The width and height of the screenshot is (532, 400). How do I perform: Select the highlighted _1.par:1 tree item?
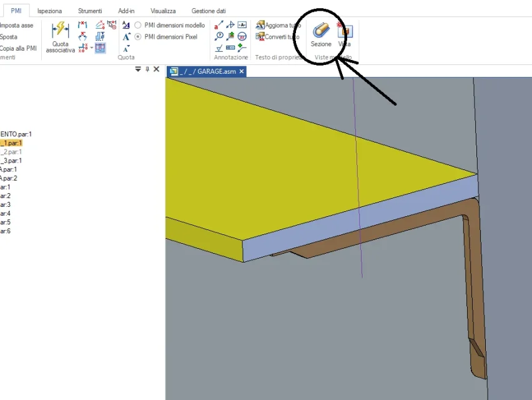[x=11, y=143]
